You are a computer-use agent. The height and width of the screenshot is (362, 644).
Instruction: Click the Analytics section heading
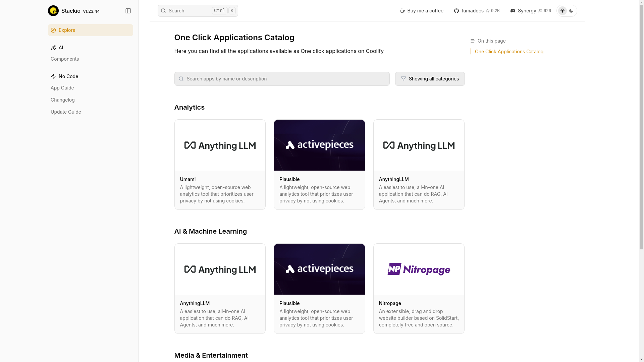click(x=190, y=107)
